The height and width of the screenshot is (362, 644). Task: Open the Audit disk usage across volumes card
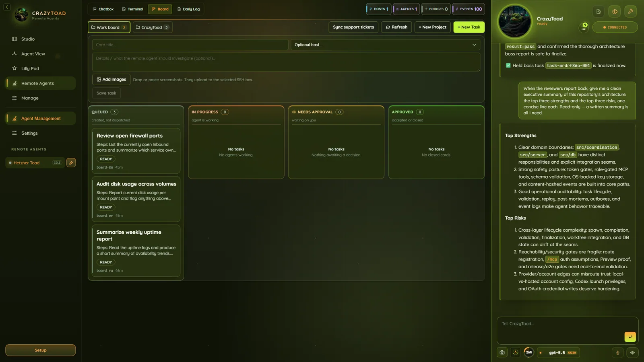click(x=136, y=200)
